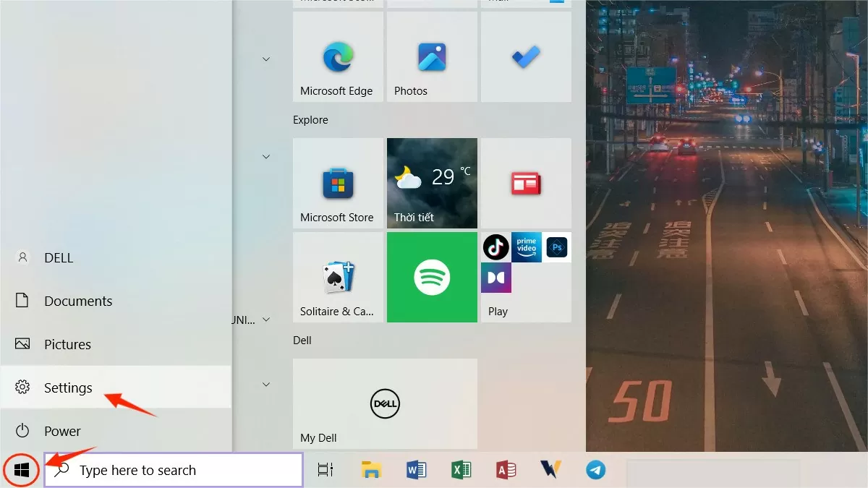This screenshot has width=868, height=488.
Task: Start Solitaire & Casual Games
Action: click(x=337, y=277)
